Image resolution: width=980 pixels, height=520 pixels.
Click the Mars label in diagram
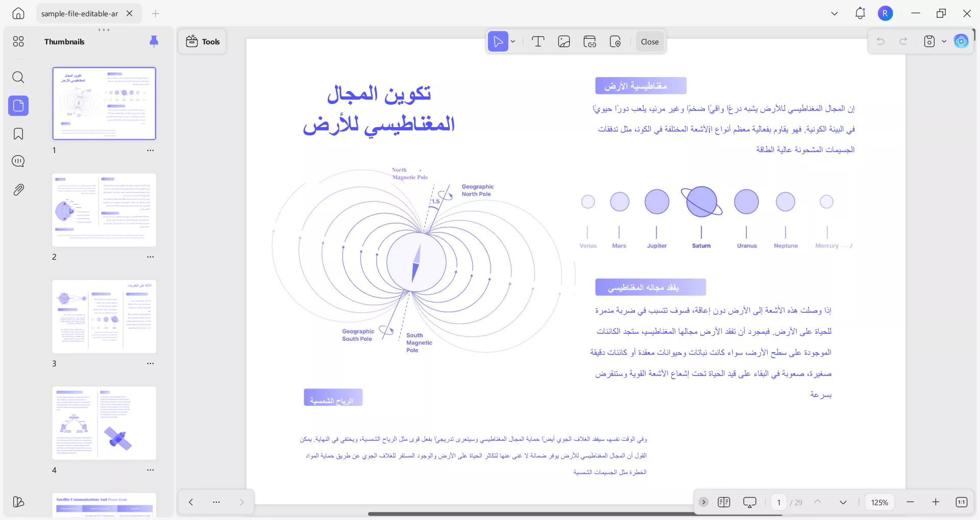(x=619, y=245)
